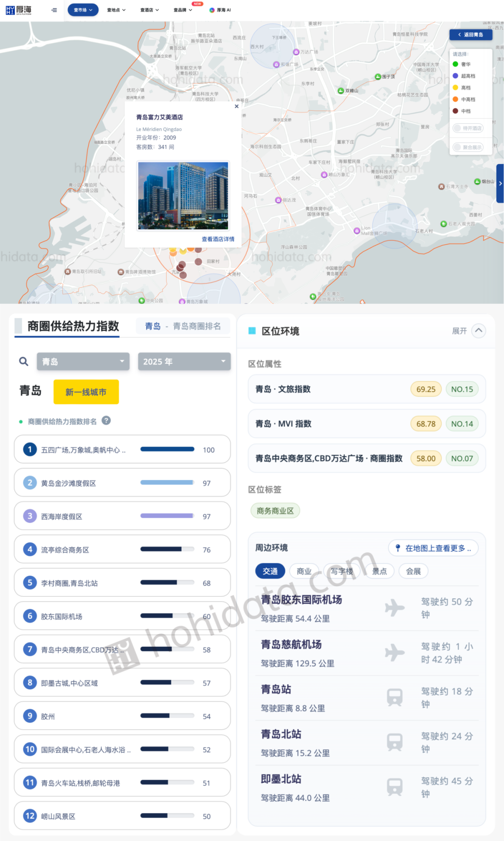The height and width of the screenshot is (841, 504).
Task: Select the 商业 surroundings tab
Action: 304,571
